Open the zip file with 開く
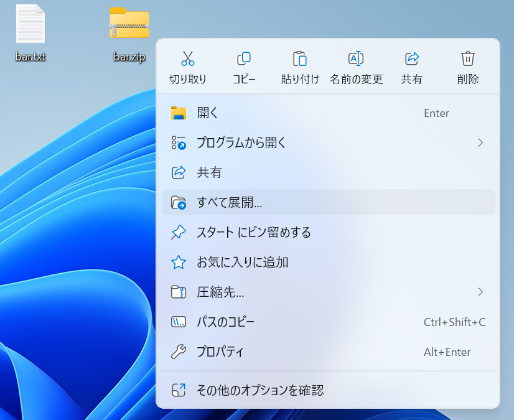514x420 pixels. point(208,113)
